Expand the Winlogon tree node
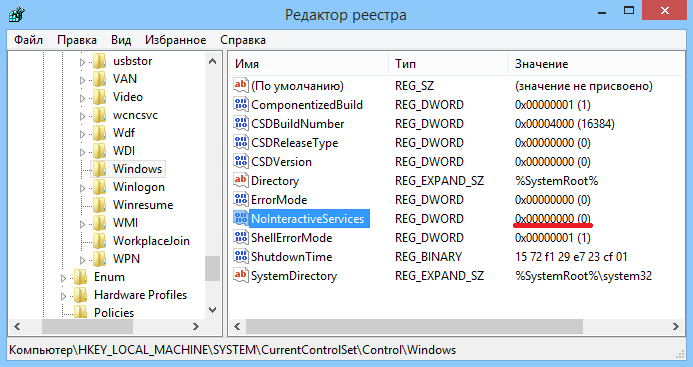 click(82, 188)
